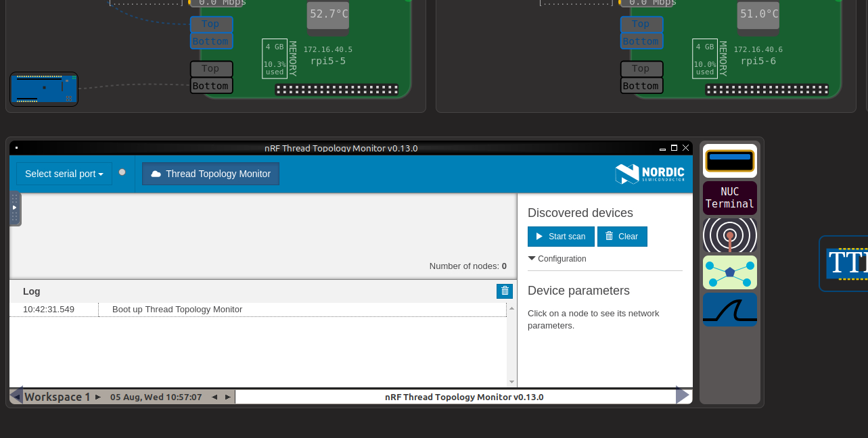Viewport: 868px width, 438px height.
Task: Select blue Bottom port on rpi5-5
Action: (211, 41)
